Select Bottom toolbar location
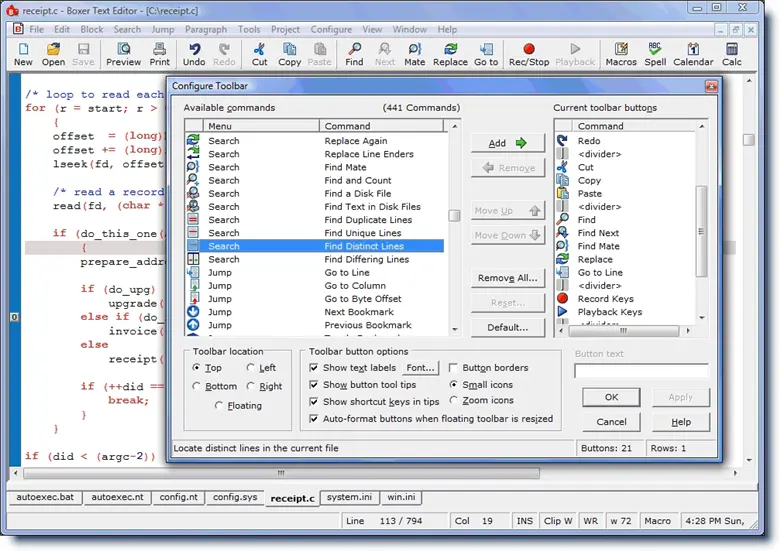This screenshot has height=551, width=780. (197, 386)
